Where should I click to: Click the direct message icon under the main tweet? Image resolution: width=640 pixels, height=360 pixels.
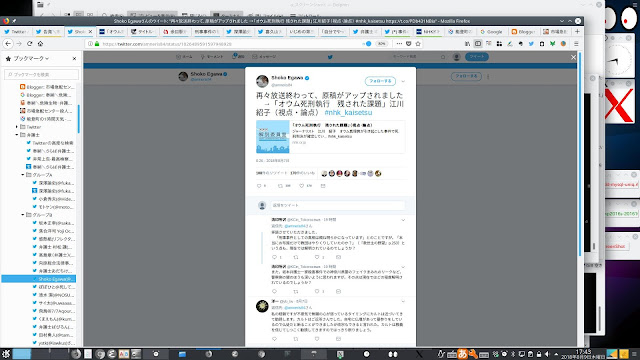323,186
